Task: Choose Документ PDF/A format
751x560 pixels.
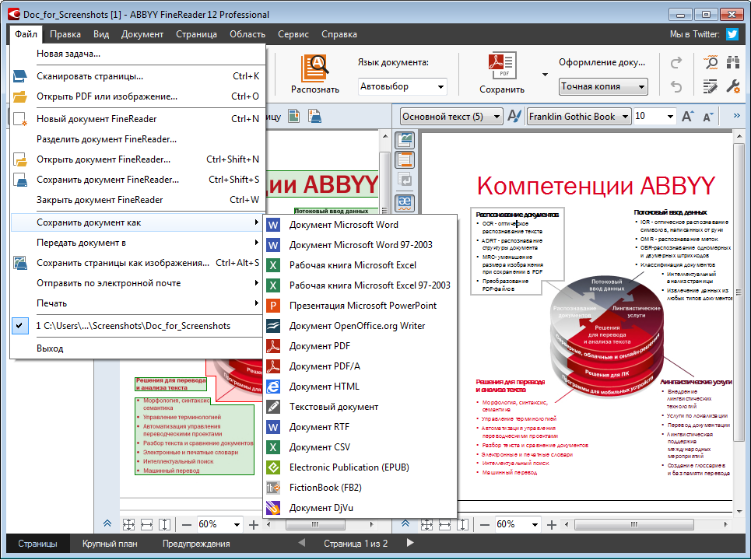Action: click(360, 366)
